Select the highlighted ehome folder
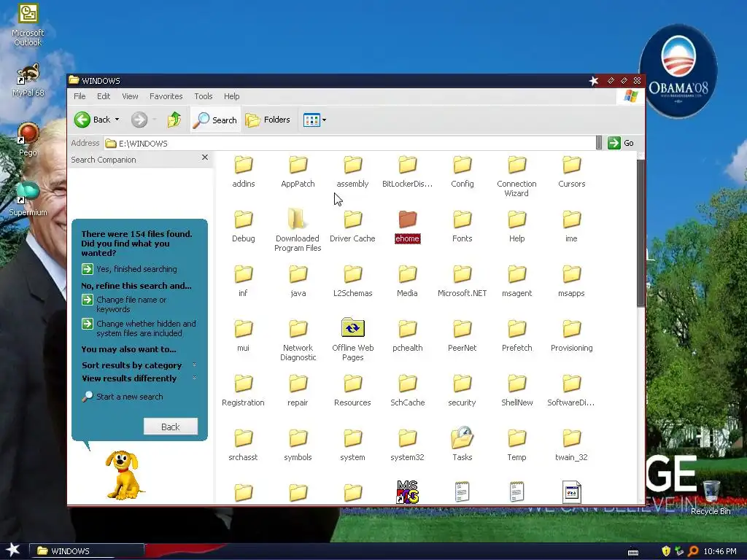The width and height of the screenshot is (747, 560). tap(407, 226)
